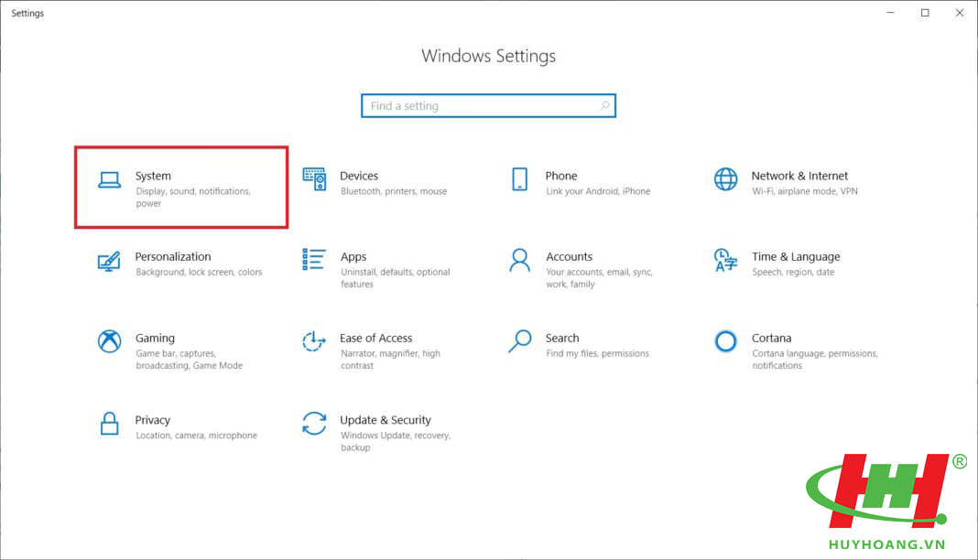This screenshot has width=978, height=560.
Task: Open the Ease of Access icon
Action: pos(314,340)
